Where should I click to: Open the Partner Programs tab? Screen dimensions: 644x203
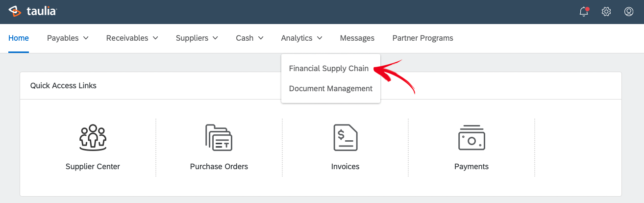click(423, 38)
